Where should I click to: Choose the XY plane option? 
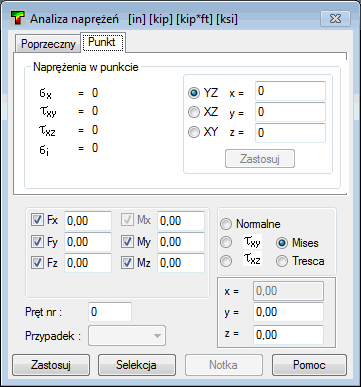194,132
